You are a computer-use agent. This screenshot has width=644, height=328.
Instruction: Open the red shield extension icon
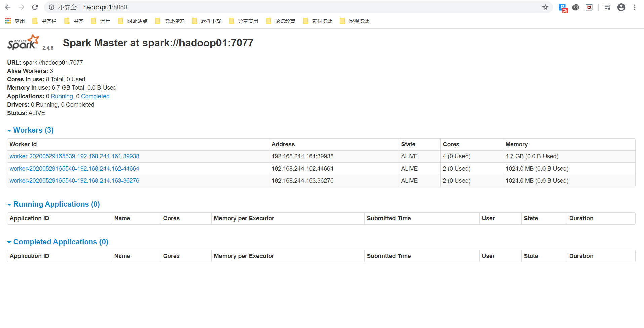pos(589,7)
